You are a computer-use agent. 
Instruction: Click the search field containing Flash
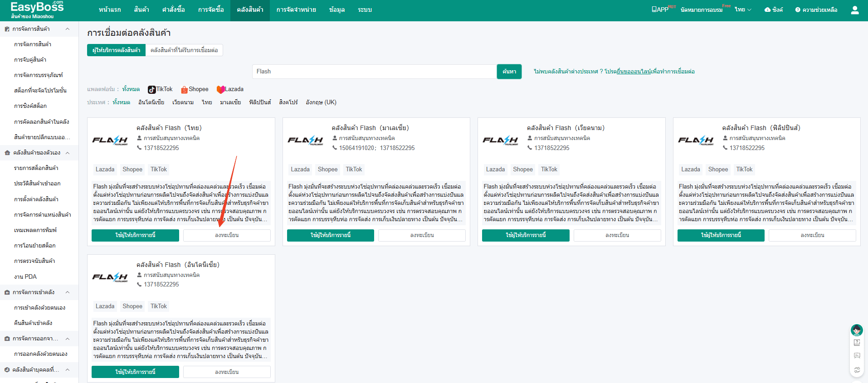375,72
